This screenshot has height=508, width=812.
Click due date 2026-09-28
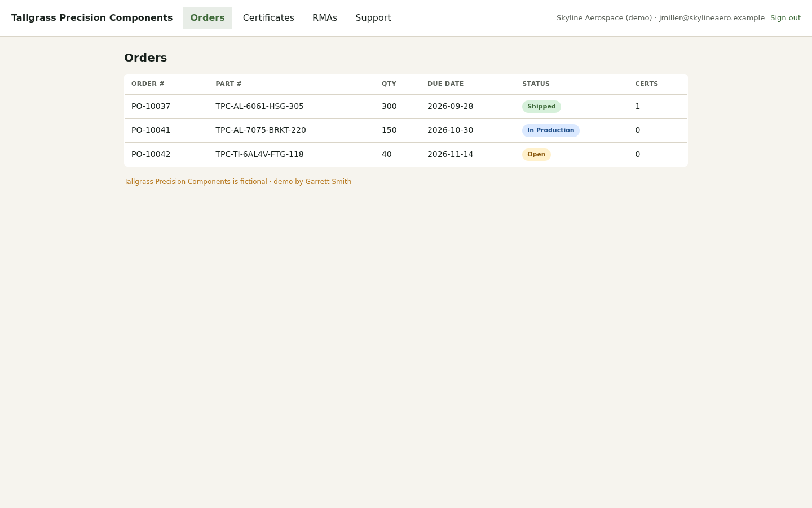tap(450, 106)
